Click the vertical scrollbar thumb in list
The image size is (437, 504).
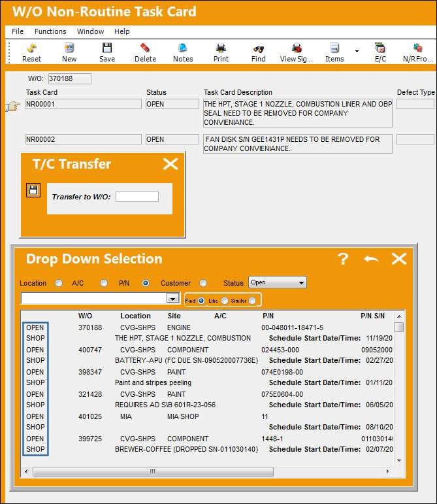point(399,327)
